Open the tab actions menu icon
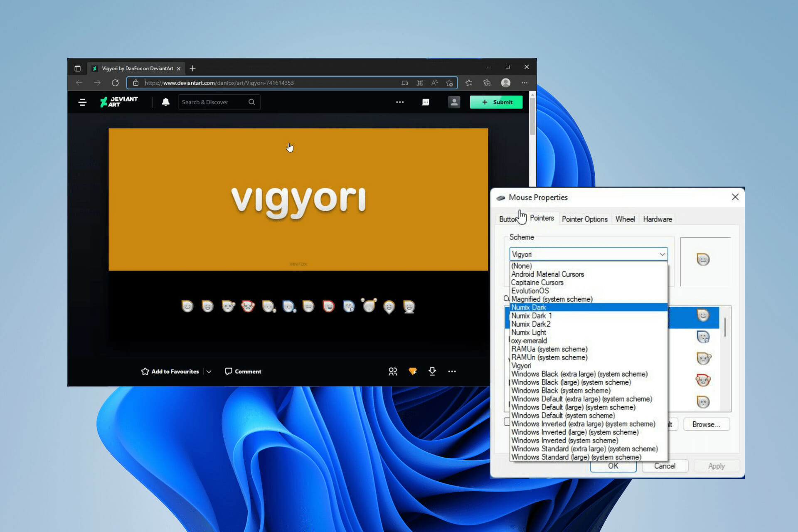Screen dimensions: 798x532 pyautogui.click(x=77, y=69)
